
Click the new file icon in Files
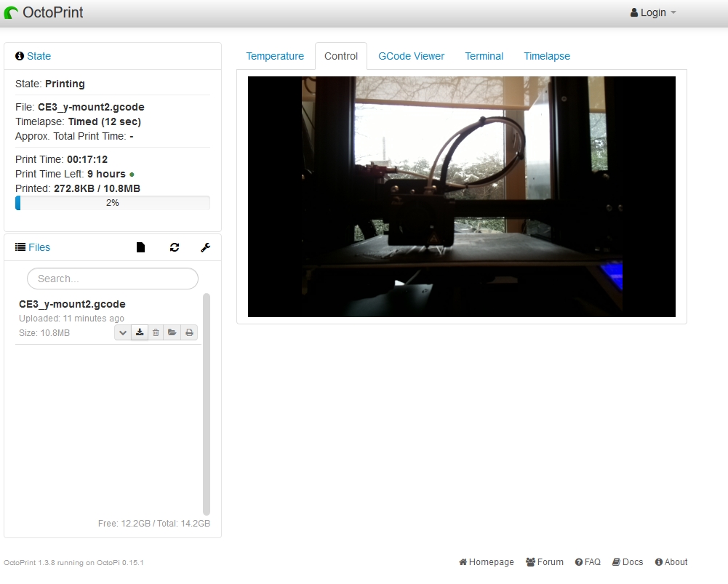pyautogui.click(x=140, y=247)
